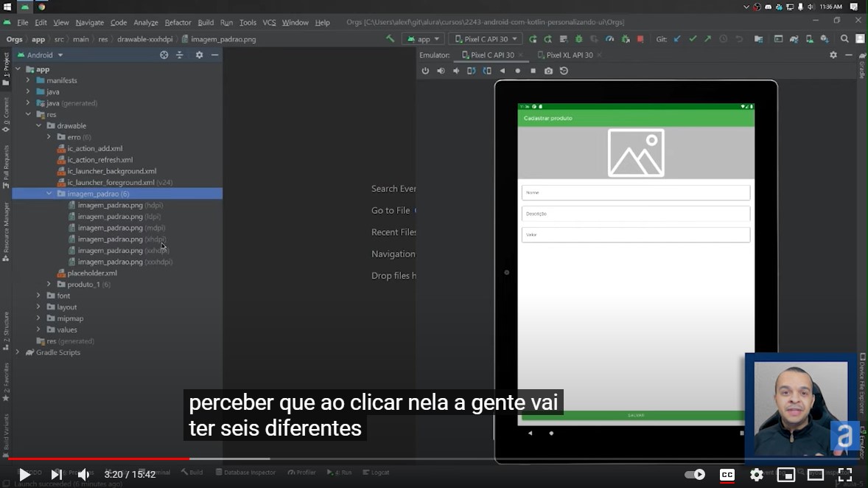Click the Nome input field in emulator
Viewport: 868px width, 488px height.
point(635,192)
